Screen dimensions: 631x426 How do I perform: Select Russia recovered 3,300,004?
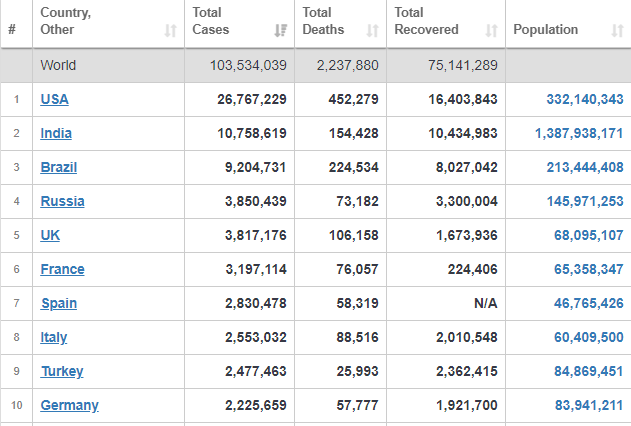(x=467, y=201)
